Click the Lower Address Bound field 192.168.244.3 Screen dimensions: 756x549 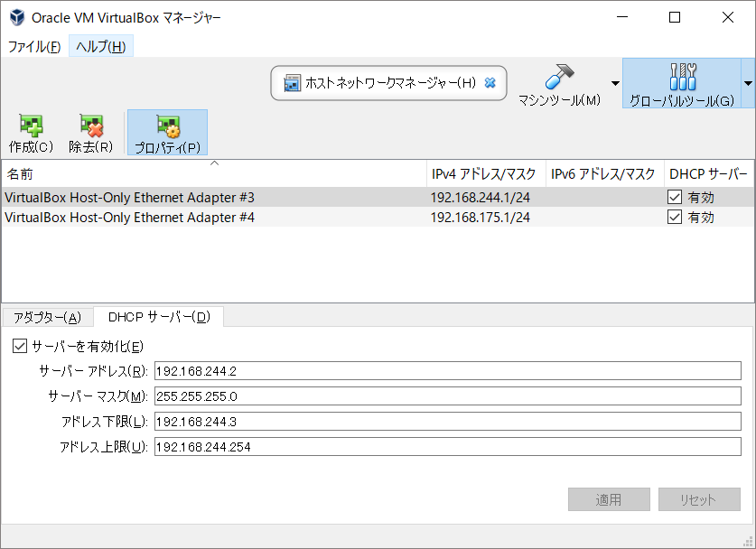coord(447,422)
